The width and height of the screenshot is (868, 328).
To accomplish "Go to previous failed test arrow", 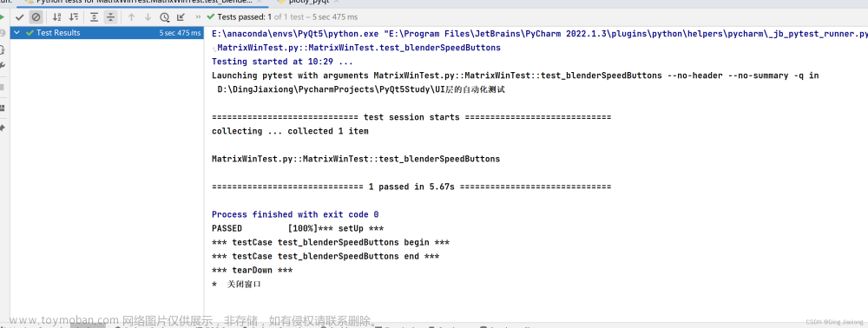I will pyautogui.click(x=131, y=17).
